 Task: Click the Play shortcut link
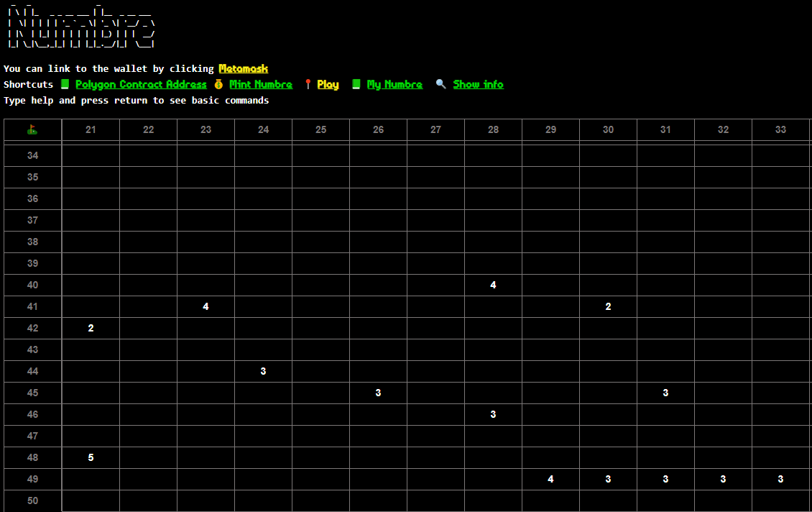328,84
